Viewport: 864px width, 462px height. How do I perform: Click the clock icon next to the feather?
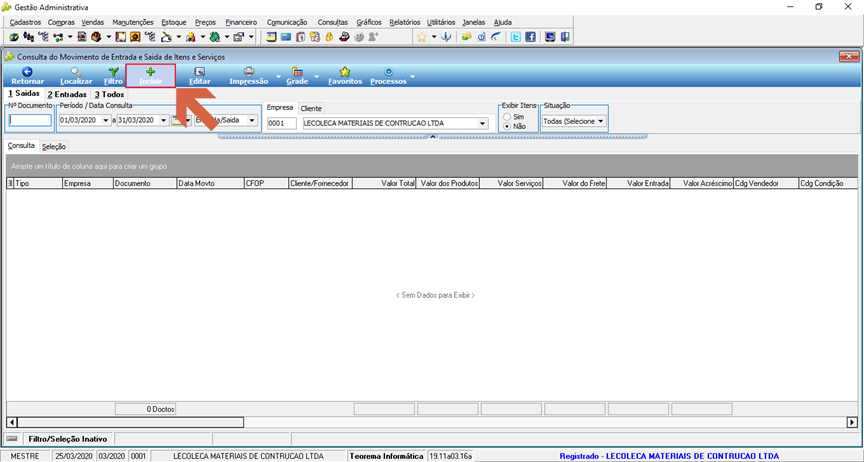481,37
